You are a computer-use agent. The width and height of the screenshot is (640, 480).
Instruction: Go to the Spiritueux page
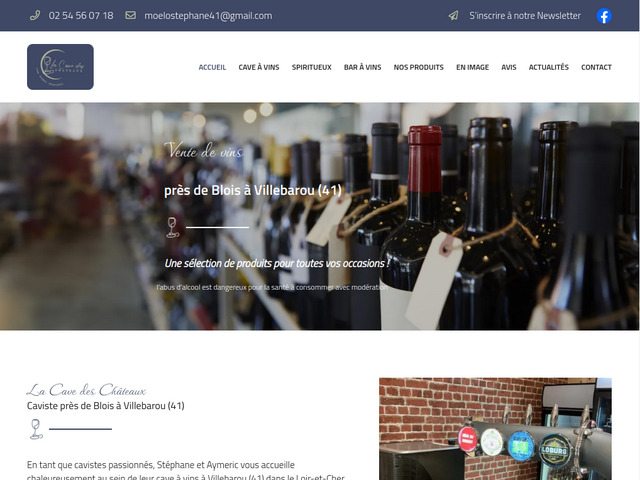point(311,67)
